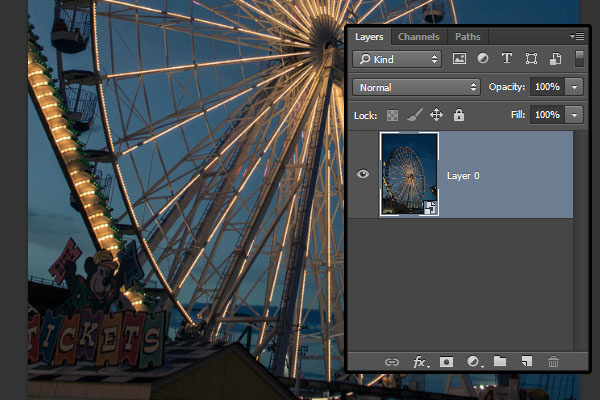This screenshot has height=400, width=600.
Task: Toggle lock transparent pixels
Action: tap(392, 115)
